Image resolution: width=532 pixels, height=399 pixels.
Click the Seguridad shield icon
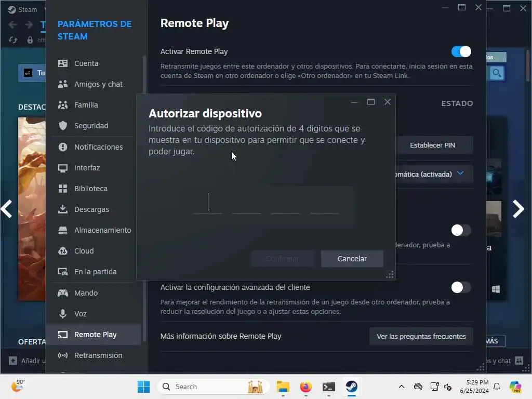[x=63, y=126]
